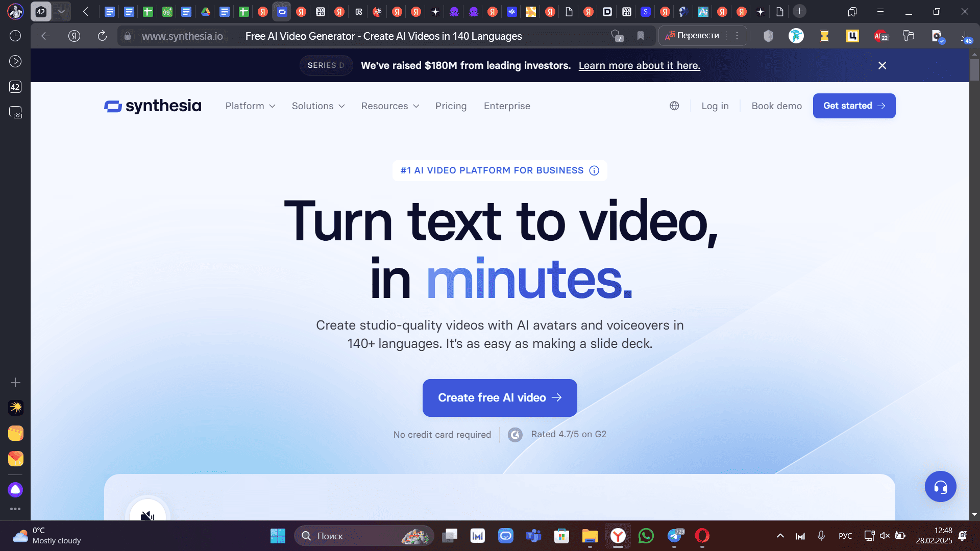Bookmark the page with the bookmark icon
This screenshot has width=980, height=551.
[641, 36]
